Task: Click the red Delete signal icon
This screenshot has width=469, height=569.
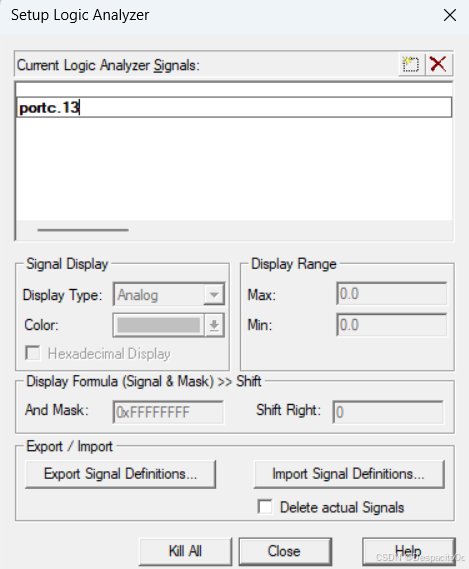Action: 439,65
